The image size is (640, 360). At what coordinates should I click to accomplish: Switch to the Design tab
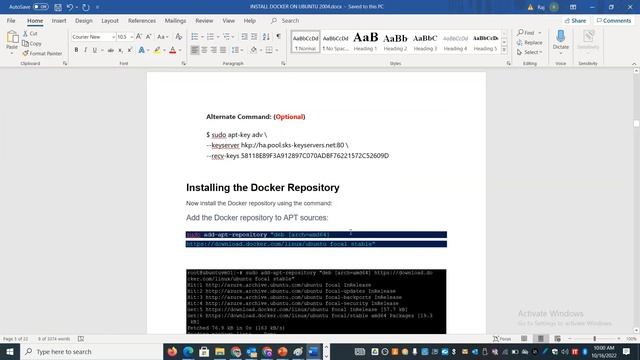point(84,20)
